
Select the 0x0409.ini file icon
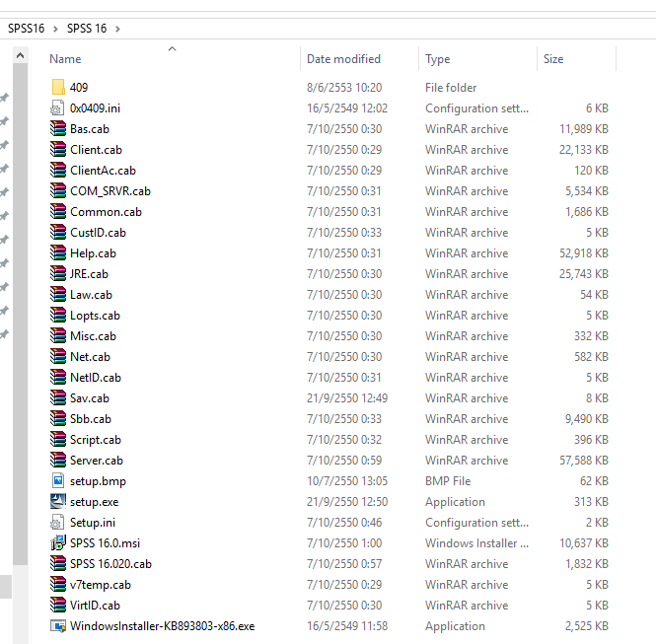(x=57, y=108)
